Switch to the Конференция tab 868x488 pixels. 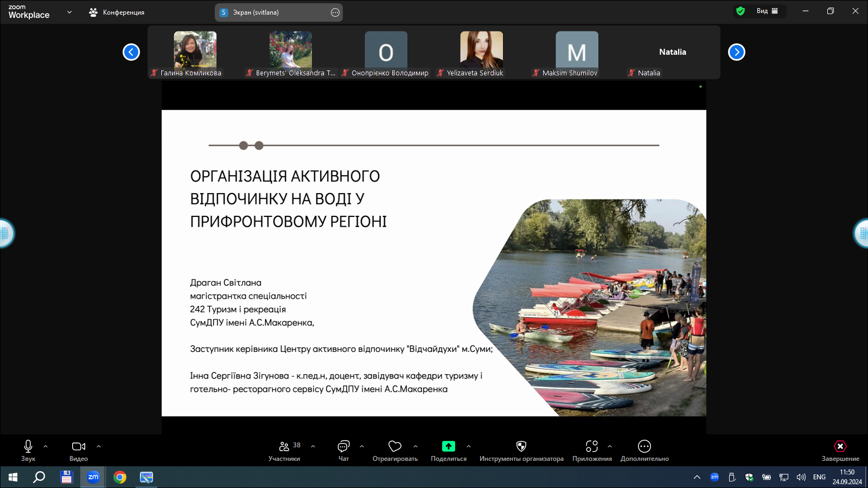(117, 12)
